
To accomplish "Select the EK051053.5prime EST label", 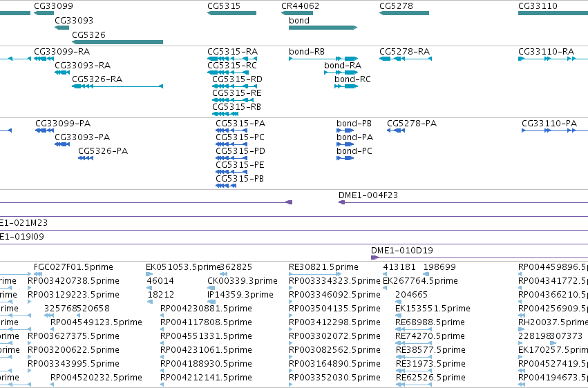I will click(182, 267).
